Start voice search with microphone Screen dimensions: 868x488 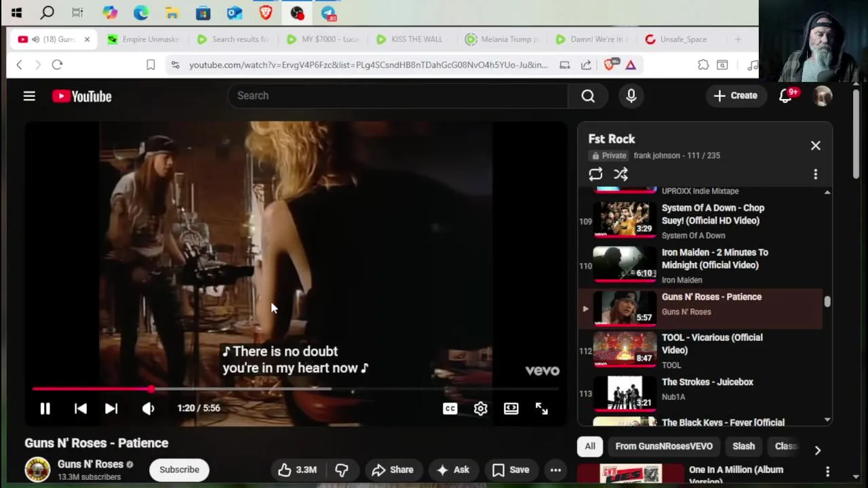click(x=631, y=96)
